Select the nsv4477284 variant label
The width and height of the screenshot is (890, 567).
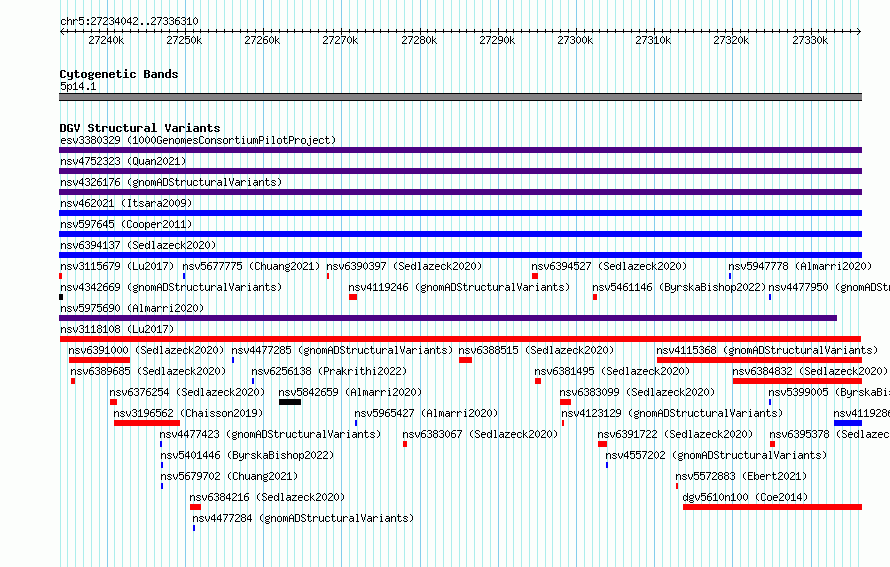(x=303, y=518)
